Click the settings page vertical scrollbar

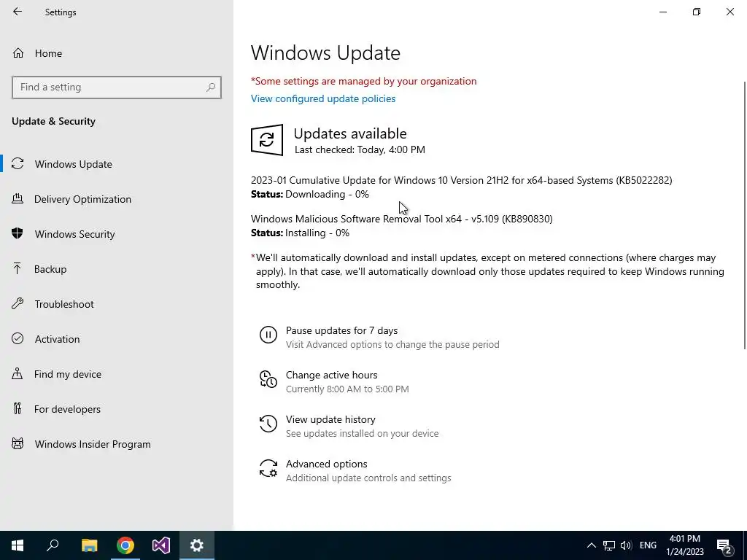745,215
